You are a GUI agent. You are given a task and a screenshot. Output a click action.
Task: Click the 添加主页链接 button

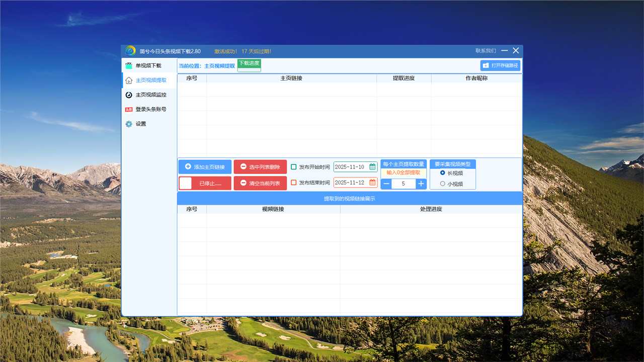[205, 167]
